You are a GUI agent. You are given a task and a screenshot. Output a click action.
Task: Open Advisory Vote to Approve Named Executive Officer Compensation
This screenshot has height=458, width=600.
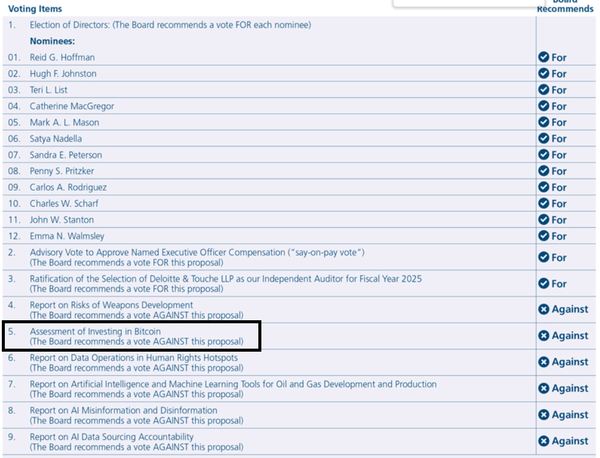click(197, 253)
